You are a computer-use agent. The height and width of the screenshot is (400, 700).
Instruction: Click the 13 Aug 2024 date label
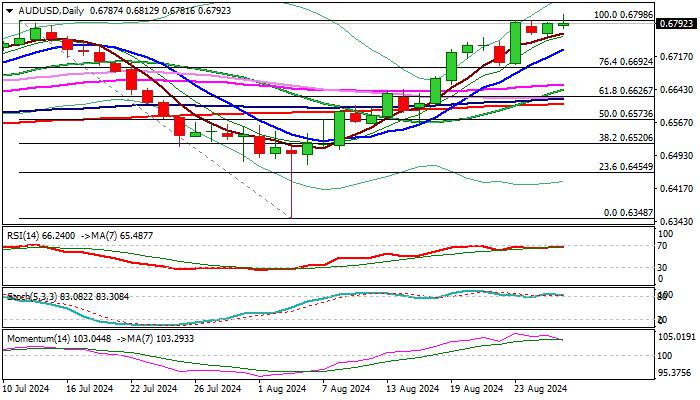coord(411,388)
